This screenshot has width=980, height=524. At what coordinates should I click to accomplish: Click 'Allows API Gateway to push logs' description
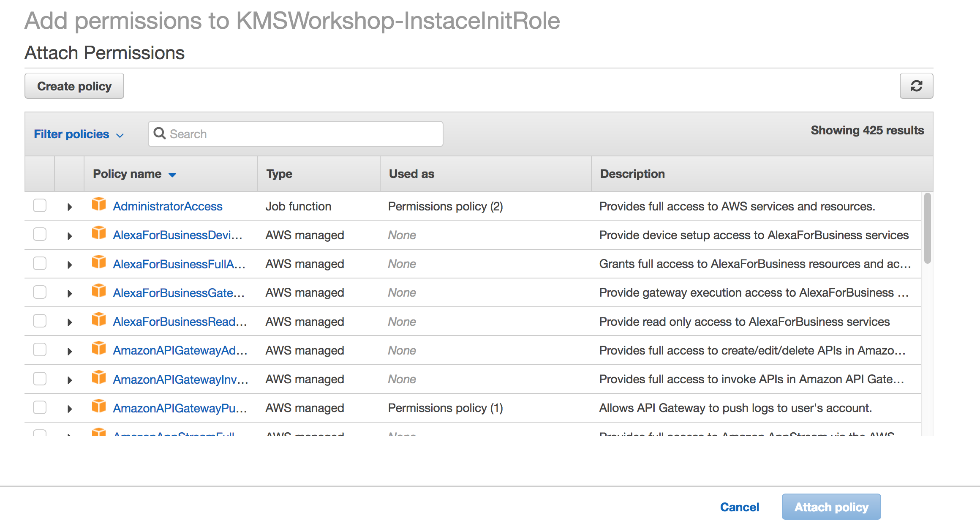coord(735,408)
